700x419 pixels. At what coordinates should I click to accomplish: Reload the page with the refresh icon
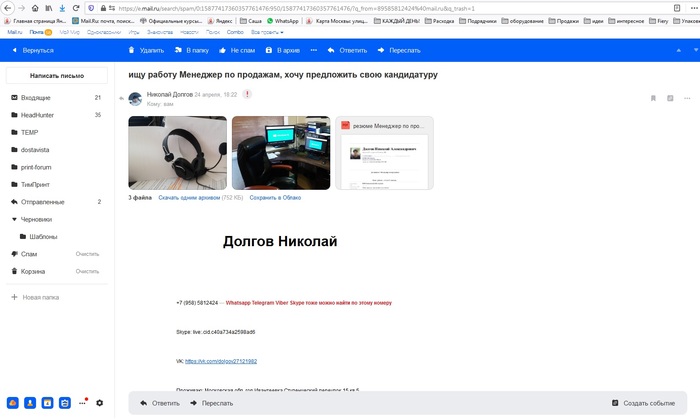coord(76,8)
